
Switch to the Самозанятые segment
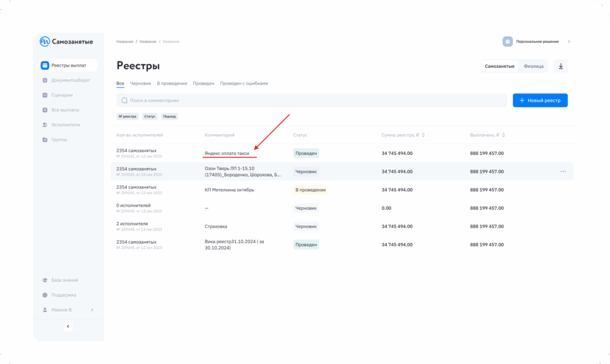499,66
